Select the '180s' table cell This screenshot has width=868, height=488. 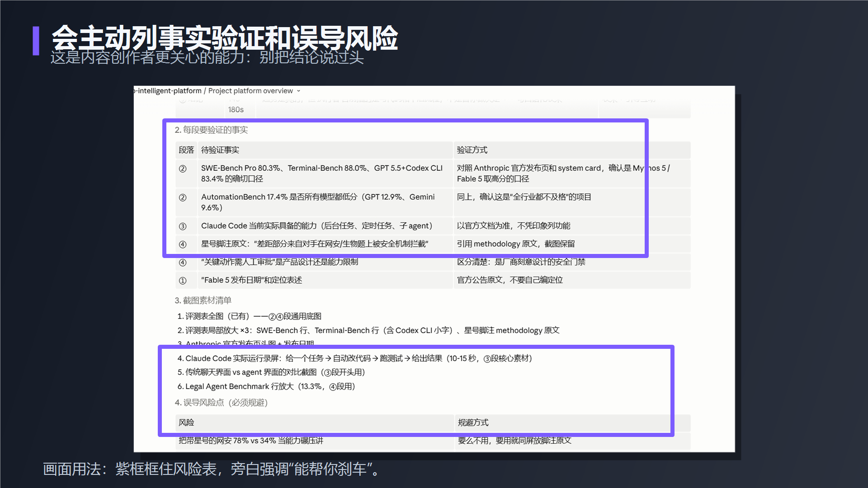point(240,109)
